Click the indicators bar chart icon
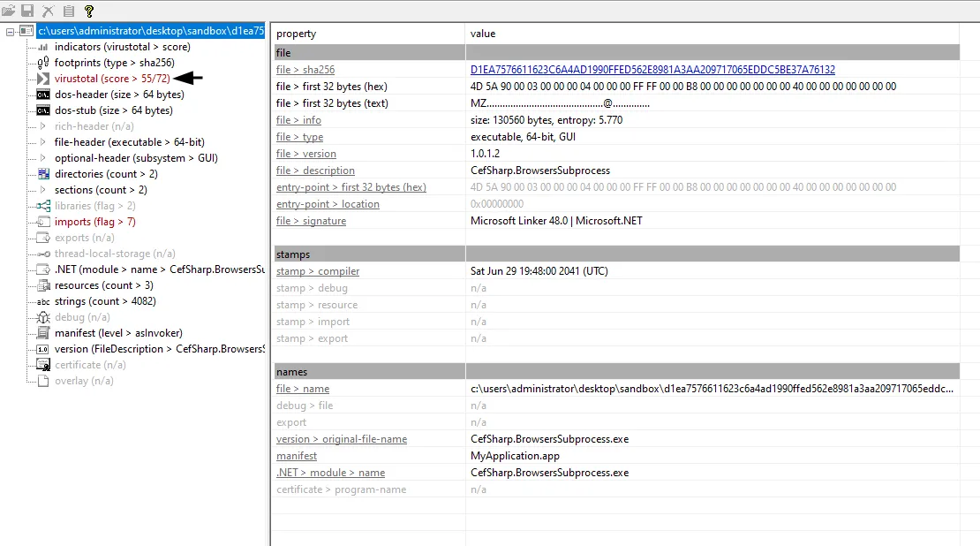This screenshot has width=980, height=546. pos(42,47)
